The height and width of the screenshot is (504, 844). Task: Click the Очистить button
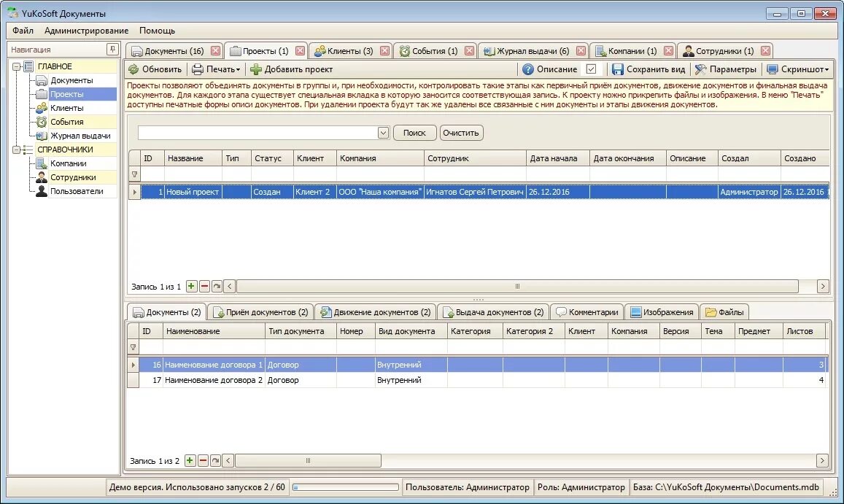click(x=461, y=133)
